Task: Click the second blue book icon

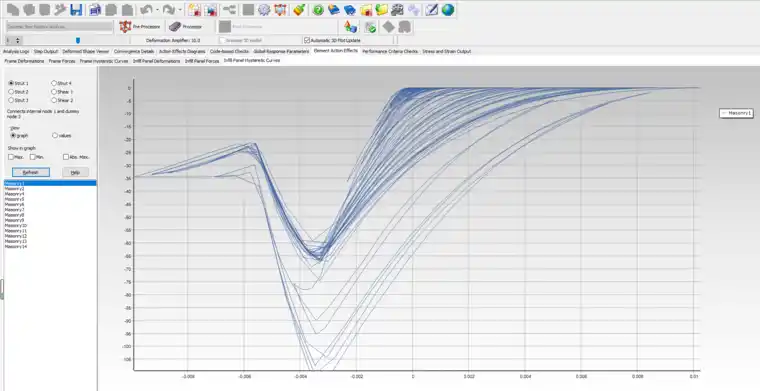Action: coord(350,9)
